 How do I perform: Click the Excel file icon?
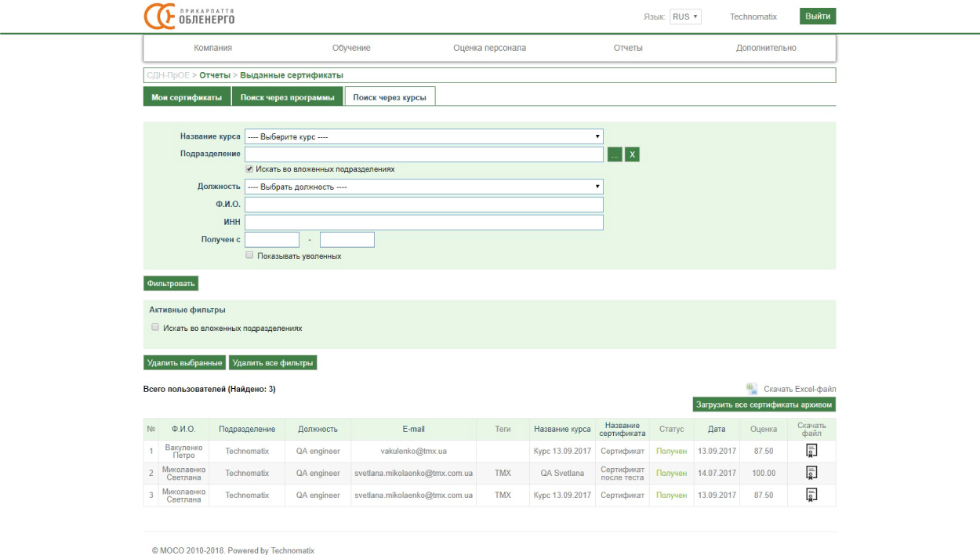[x=752, y=388]
